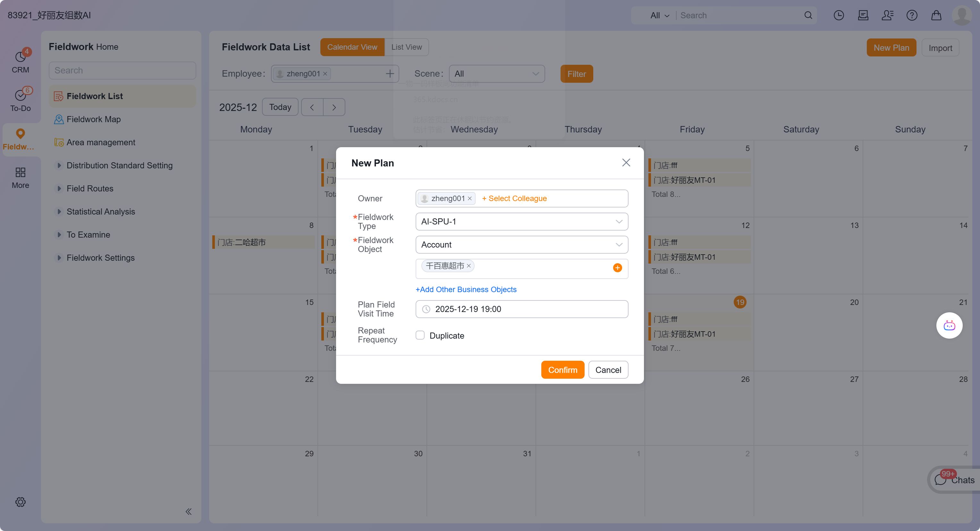
Task: Click Total 8... on Friday 5
Action: click(666, 194)
